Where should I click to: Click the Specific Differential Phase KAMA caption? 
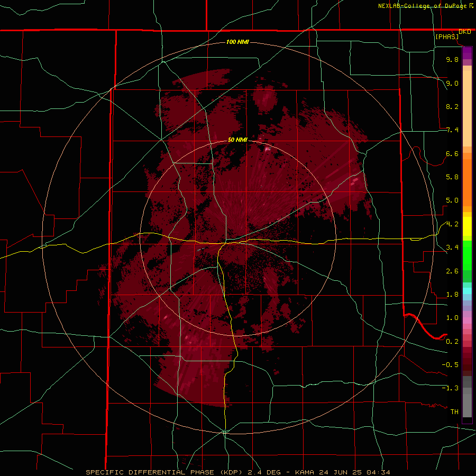click(x=237, y=472)
